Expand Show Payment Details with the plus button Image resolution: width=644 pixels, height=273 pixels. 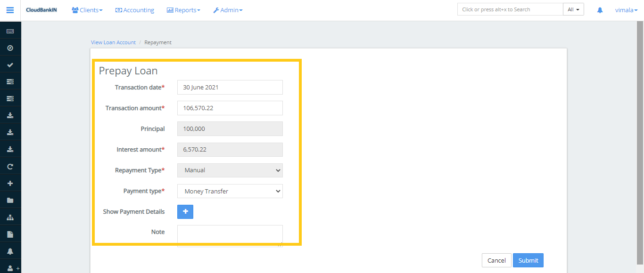click(185, 211)
